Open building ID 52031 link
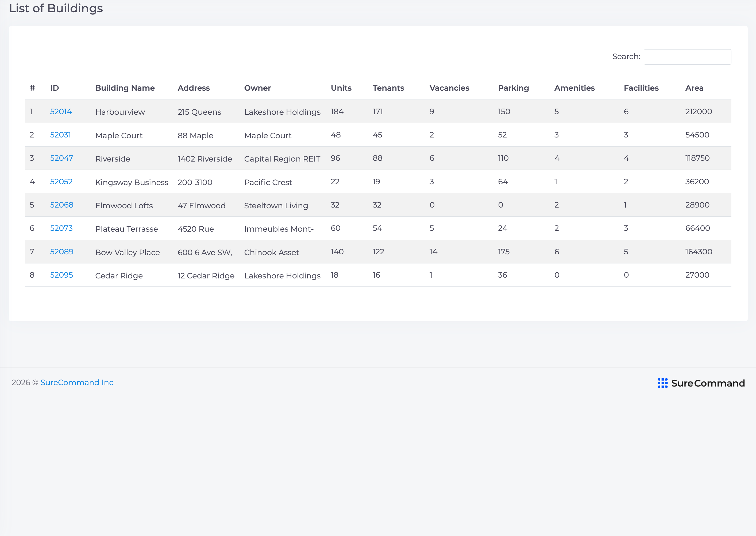Viewport: 756px width, 536px height. tap(60, 135)
